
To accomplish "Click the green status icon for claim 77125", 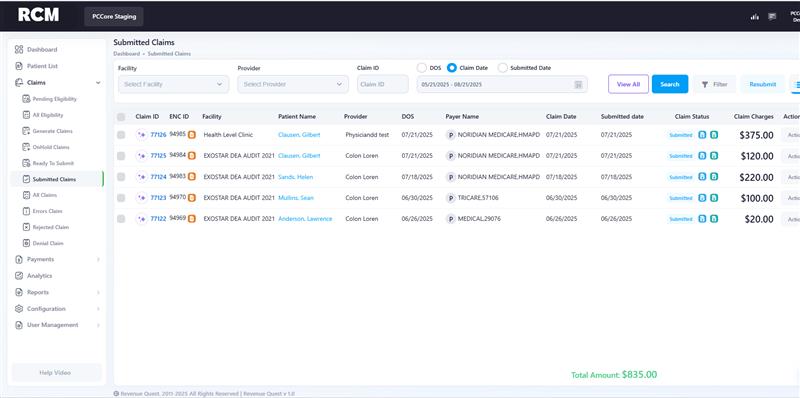I will 714,156.
